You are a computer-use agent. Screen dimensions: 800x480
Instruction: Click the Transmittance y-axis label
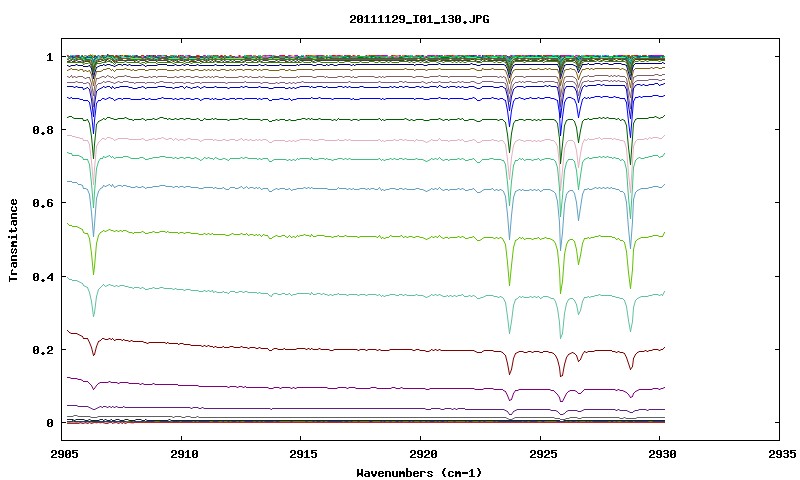[x=14, y=240]
